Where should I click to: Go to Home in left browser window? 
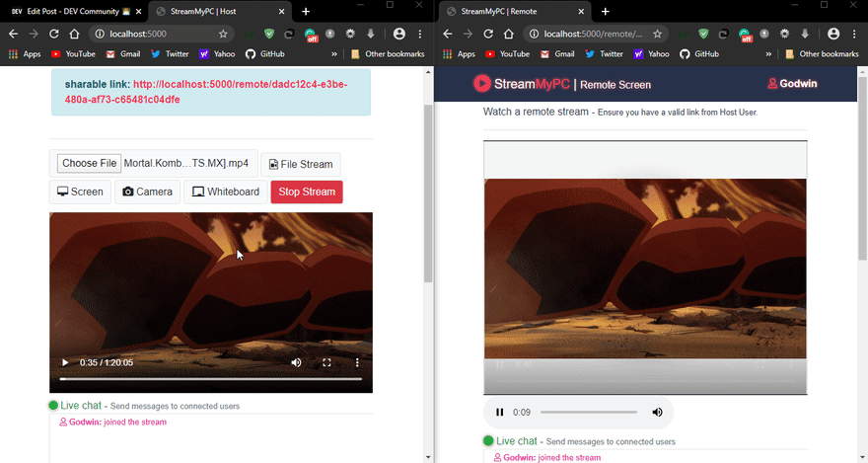74,34
